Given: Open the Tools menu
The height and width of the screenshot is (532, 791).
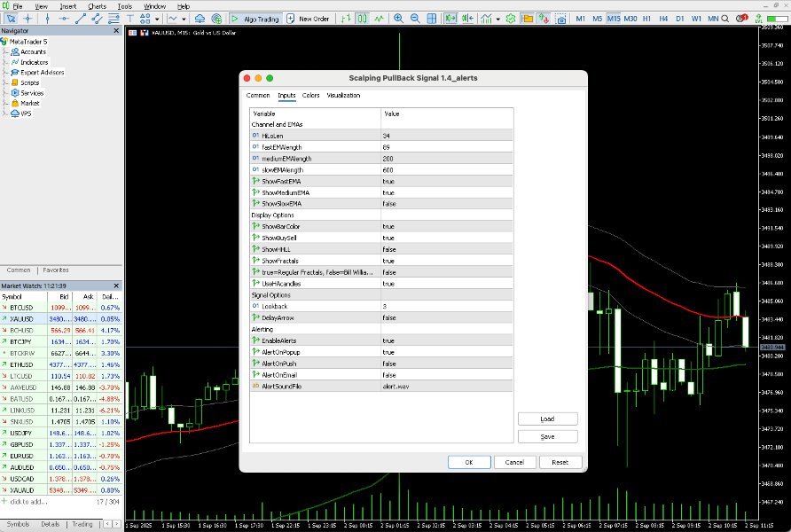Looking at the screenshot, I should (x=125, y=6).
